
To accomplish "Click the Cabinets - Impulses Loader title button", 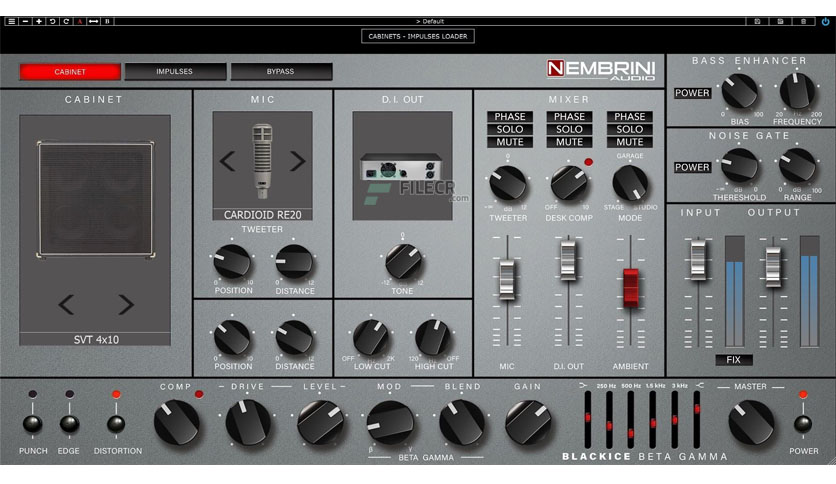I will [x=418, y=36].
